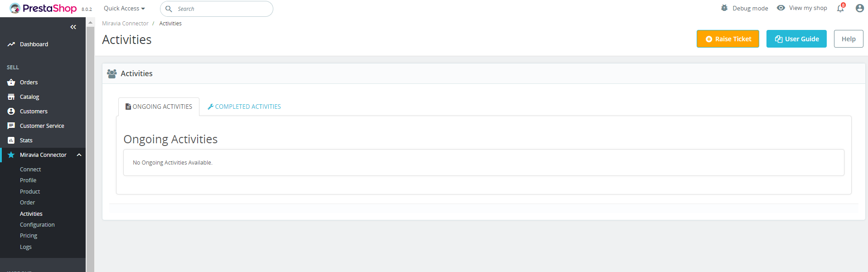Click the Help button

(849, 39)
